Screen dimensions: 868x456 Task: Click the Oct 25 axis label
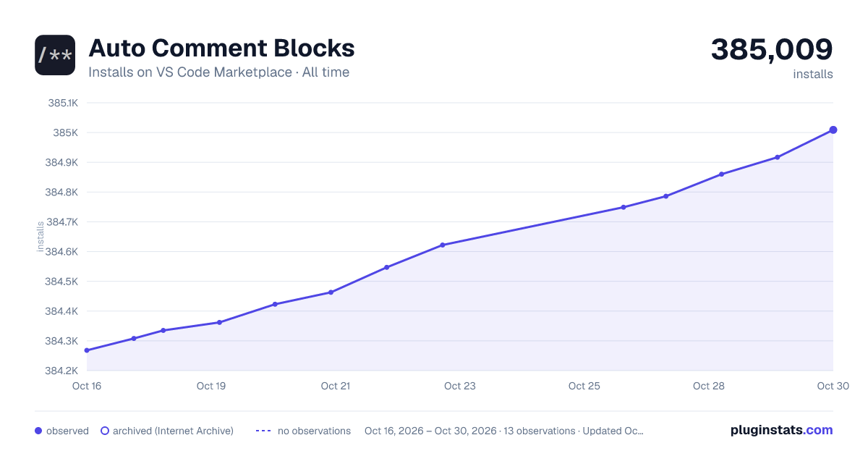coord(584,386)
